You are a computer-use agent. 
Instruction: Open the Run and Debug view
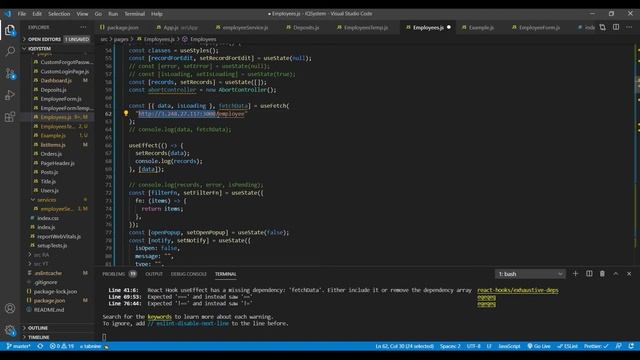tap(10, 95)
